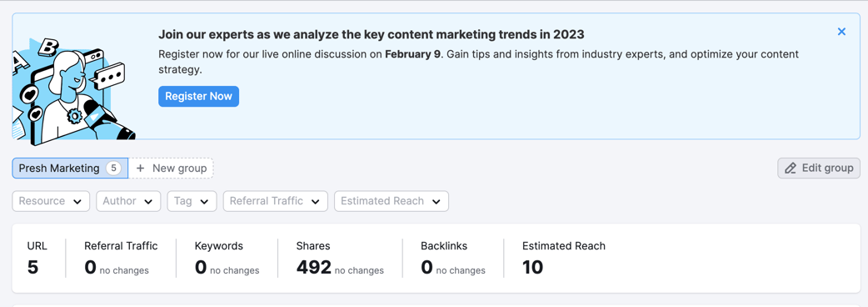Viewport: 868px width, 307px height.
Task: Dismiss the banner with the X icon
Action: tap(841, 32)
